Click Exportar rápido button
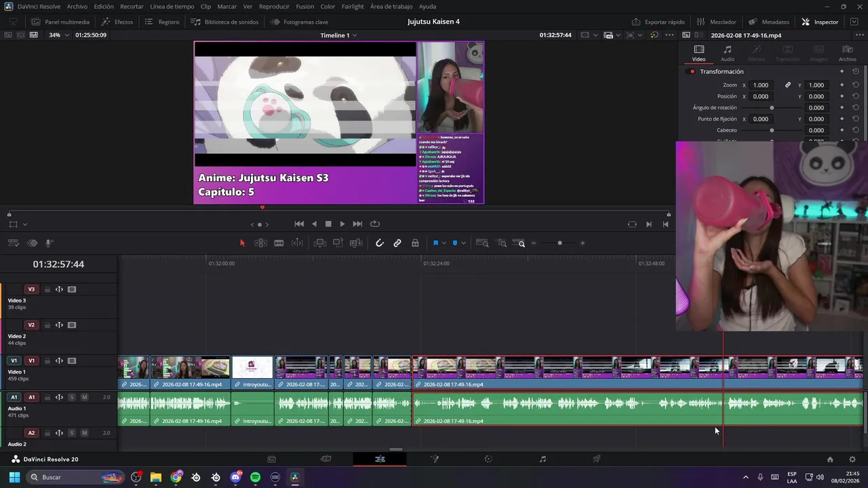Image resolution: width=868 pixels, height=488 pixels. click(x=658, y=22)
